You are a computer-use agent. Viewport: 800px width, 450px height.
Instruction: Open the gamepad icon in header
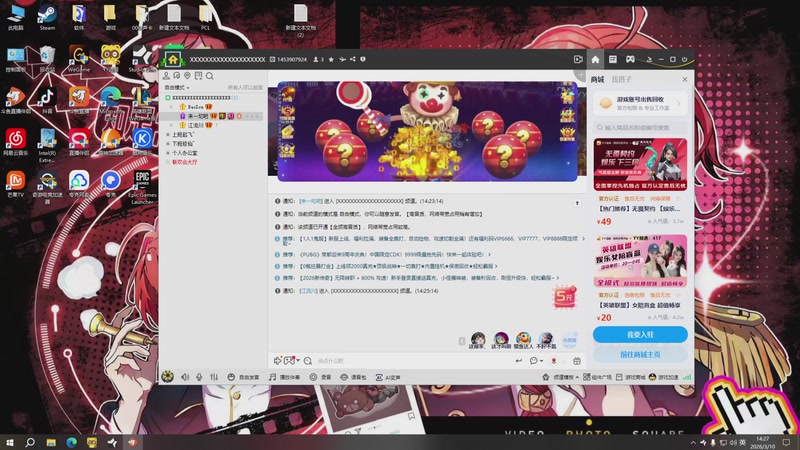[x=631, y=59]
